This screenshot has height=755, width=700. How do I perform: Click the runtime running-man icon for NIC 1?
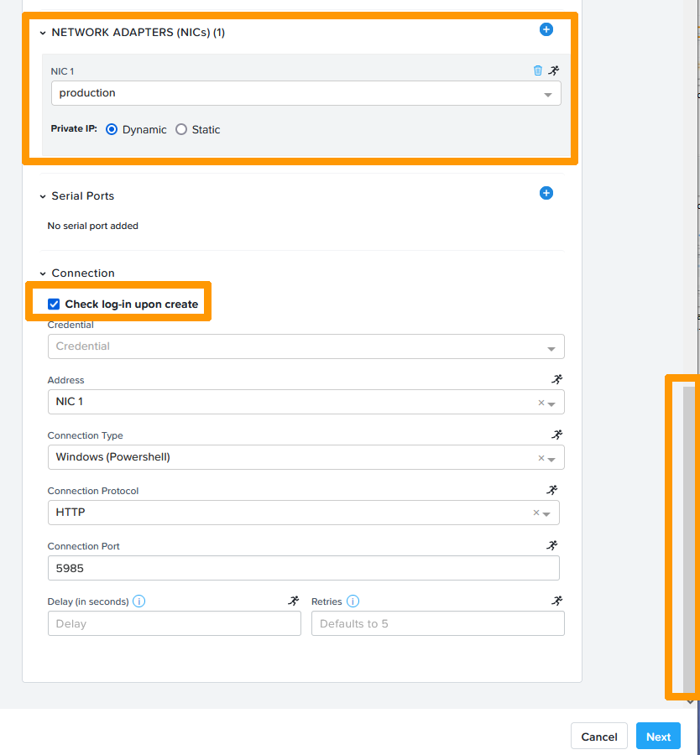552,70
